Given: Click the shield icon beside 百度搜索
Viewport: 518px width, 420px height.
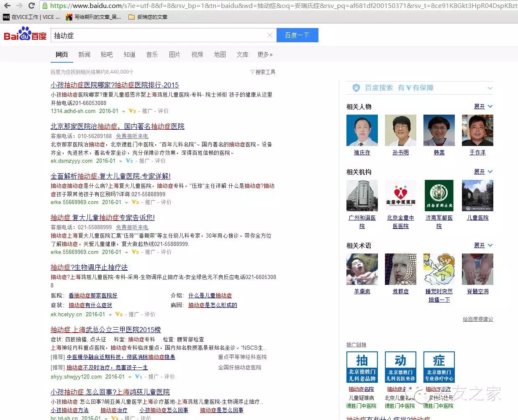Looking at the screenshot, I should coord(356,88).
